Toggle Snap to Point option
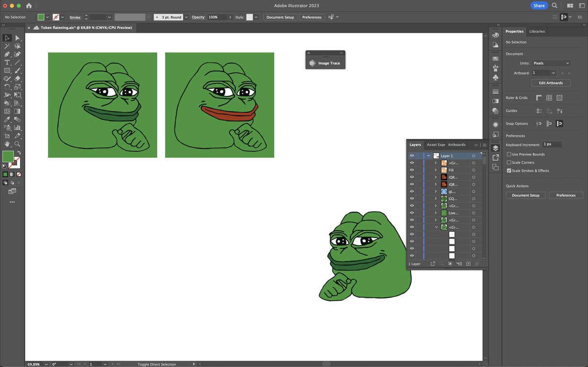The width and height of the screenshot is (588, 367). [x=539, y=123]
